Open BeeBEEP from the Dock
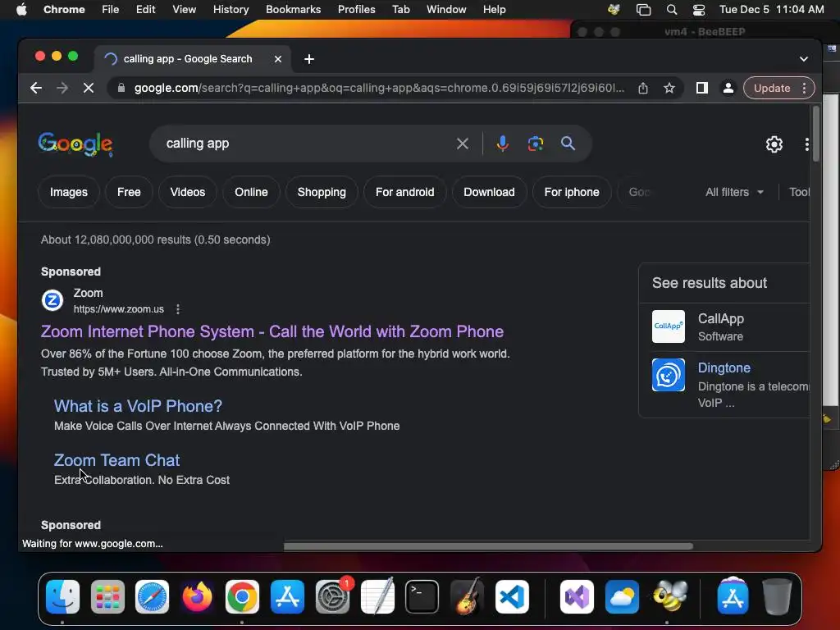The image size is (840, 630). [x=669, y=596]
